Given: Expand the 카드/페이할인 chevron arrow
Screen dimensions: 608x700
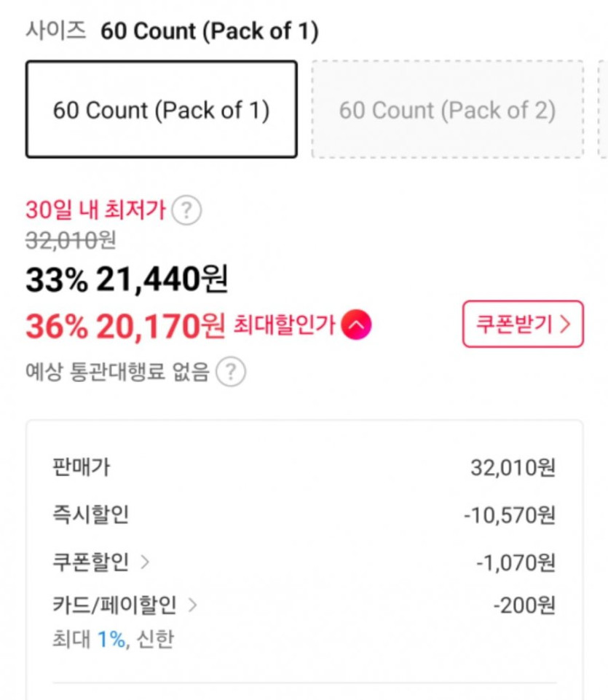Looking at the screenshot, I should coord(192,604).
